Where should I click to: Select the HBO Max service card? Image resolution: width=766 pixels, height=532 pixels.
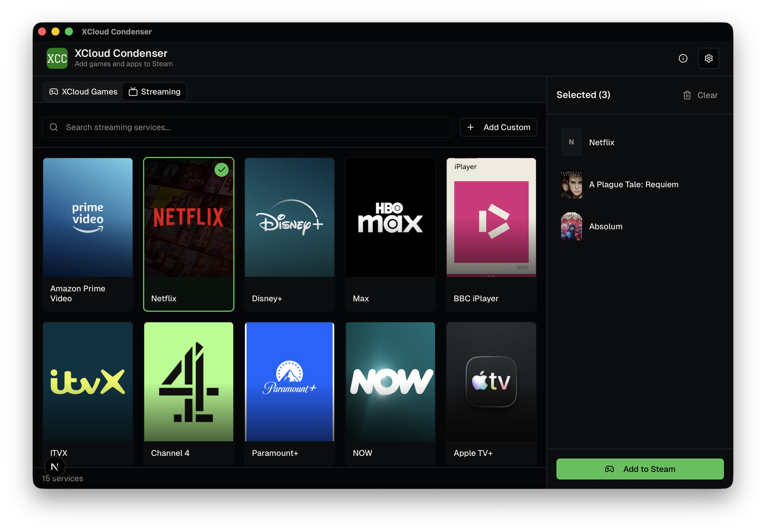point(390,234)
